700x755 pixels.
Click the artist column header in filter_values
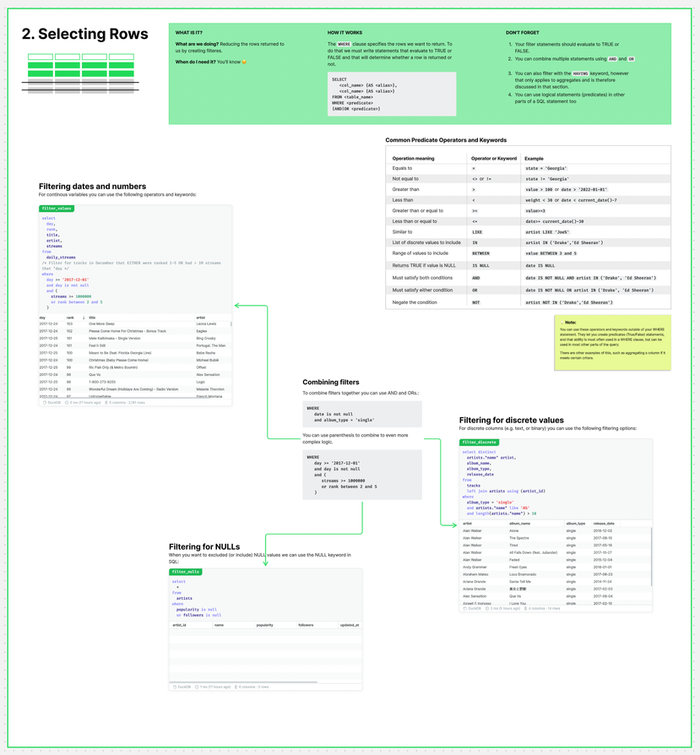click(201, 318)
